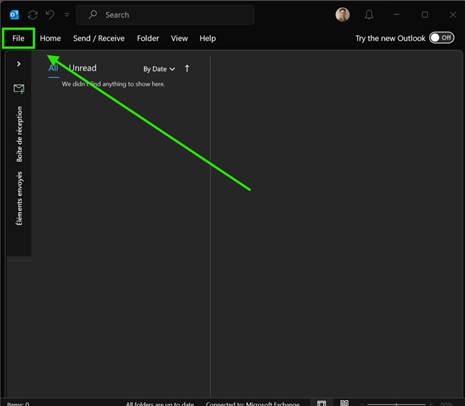Open the By Date sort dropdown
The height and width of the screenshot is (406, 465).
pyautogui.click(x=159, y=69)
